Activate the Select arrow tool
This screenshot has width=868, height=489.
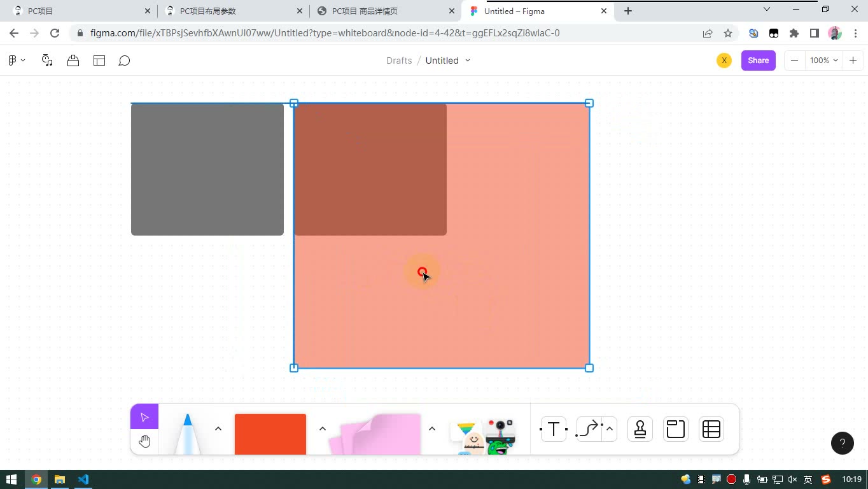tap(144, 417)
